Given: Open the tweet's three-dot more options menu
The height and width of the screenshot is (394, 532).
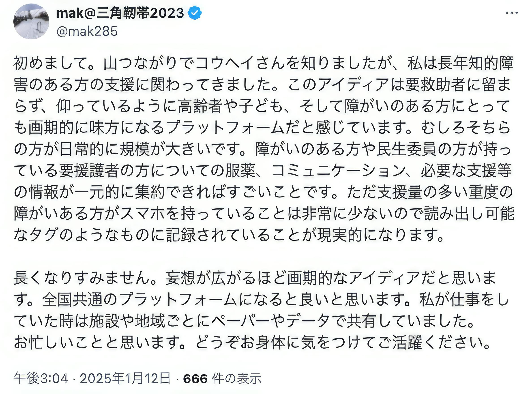Looking at the screenshot, I should click(x=511, y=13).
